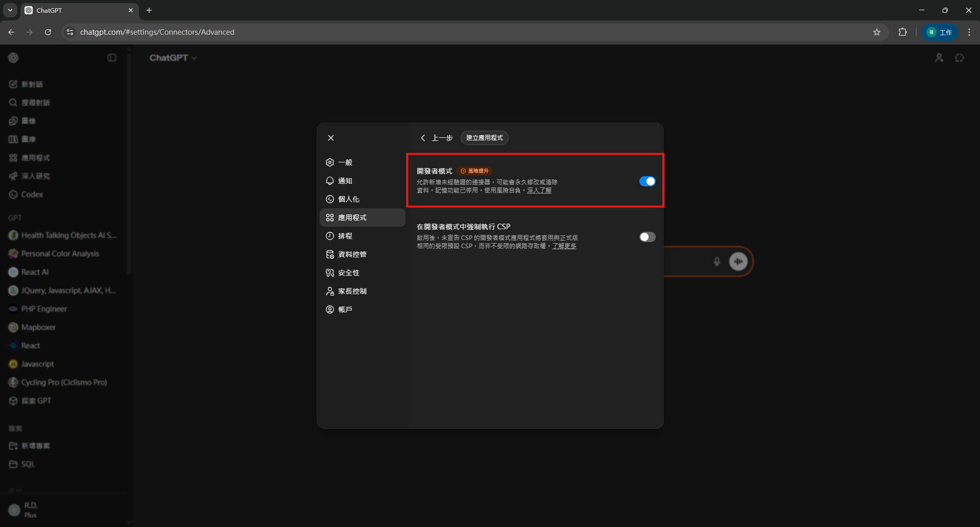Click the browser forward arrow
980x527 pixels.
click(x=30, y=32)
